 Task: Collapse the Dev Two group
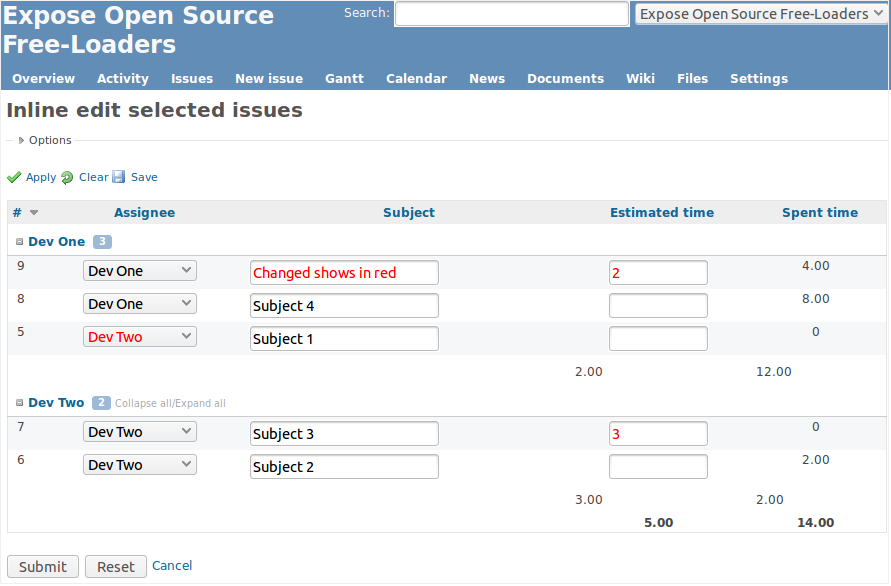[19, 402]
